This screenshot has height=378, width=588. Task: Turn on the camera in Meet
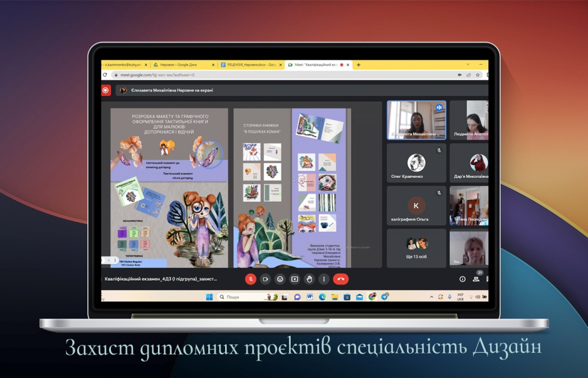tap(265, 279)
